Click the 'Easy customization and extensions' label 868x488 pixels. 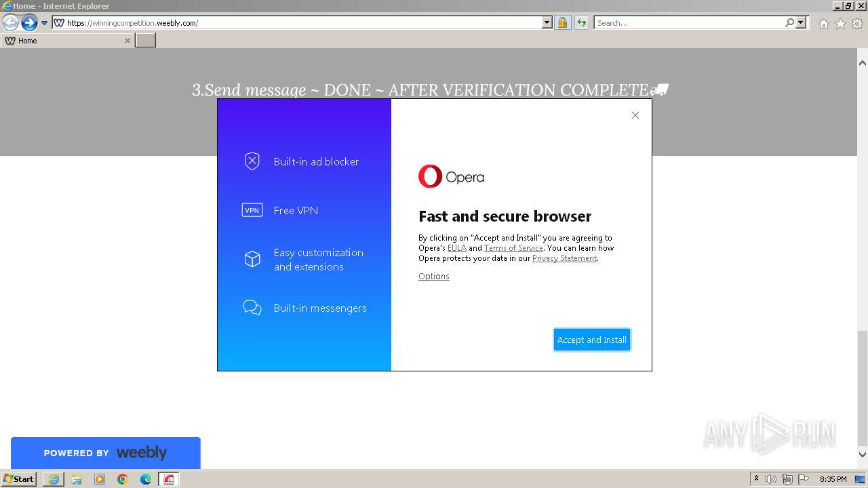tap(319, 260)
